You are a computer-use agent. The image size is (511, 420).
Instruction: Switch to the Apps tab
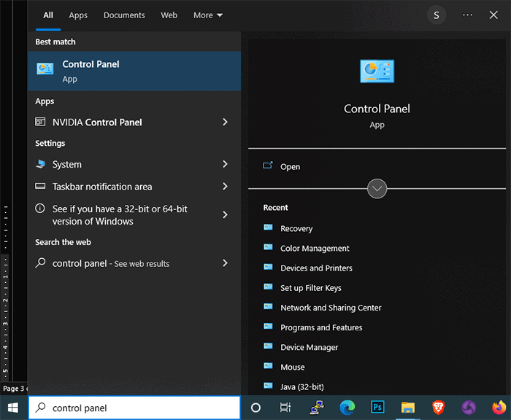coord(78,15)
